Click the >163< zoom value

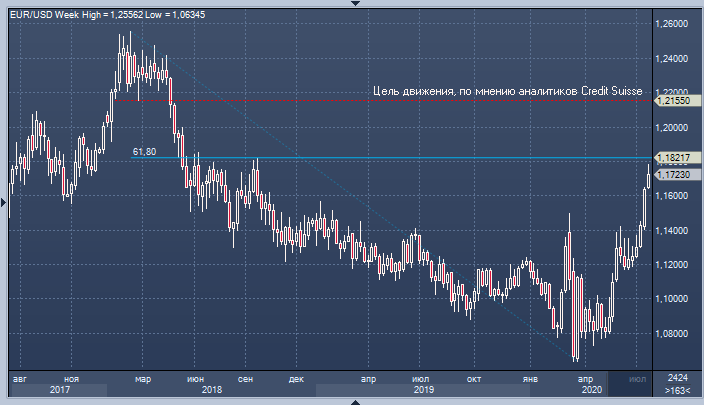point(677,390)
